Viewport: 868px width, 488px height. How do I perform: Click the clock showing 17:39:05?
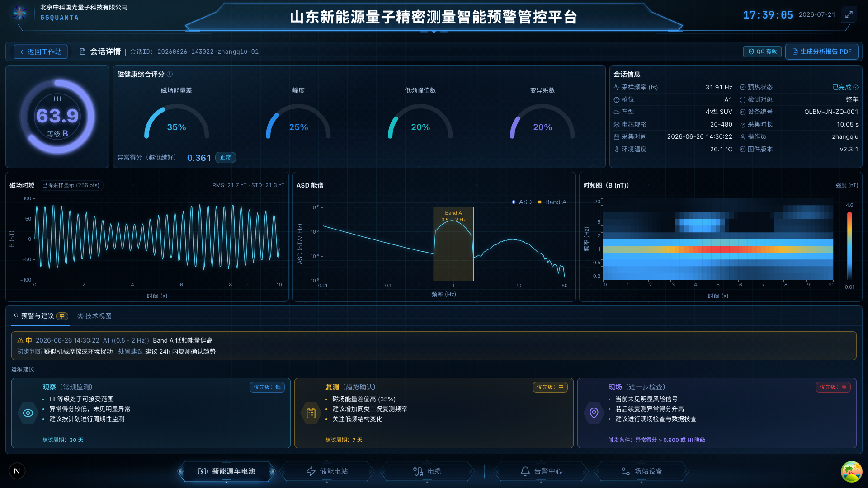[x=768, y=15]
